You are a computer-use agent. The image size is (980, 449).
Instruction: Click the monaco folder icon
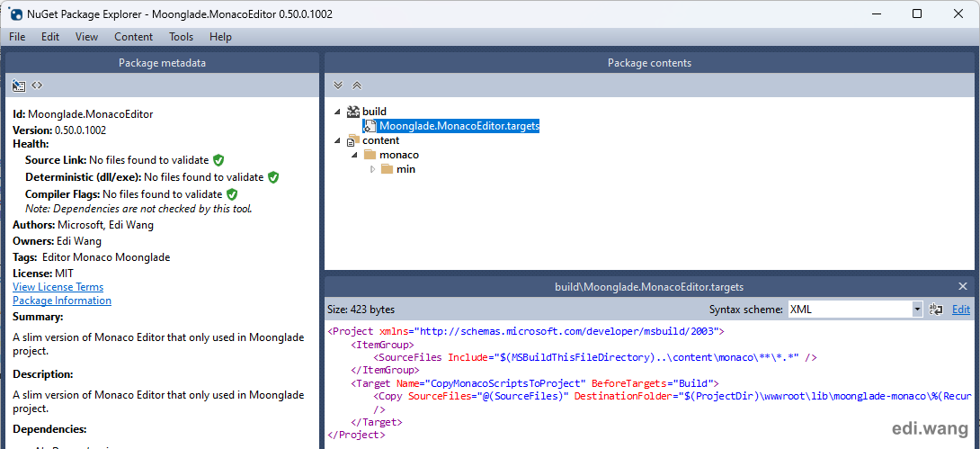point(370,155)
